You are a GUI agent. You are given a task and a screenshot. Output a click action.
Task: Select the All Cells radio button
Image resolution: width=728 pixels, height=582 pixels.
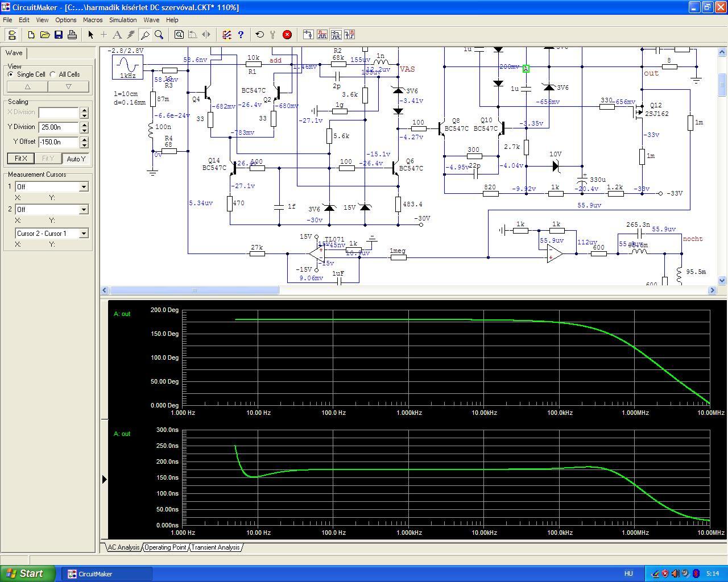53,74
